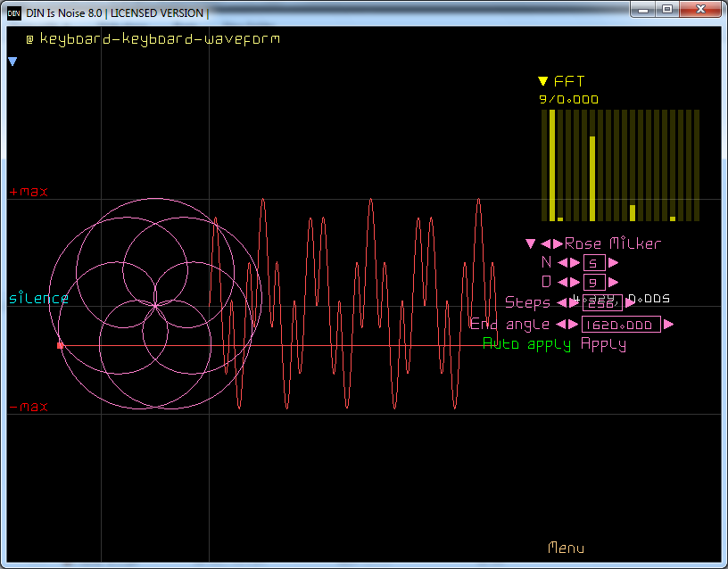This screenshot has width=728, height=569.
Task: Toggle Auto apply option
Action: click(526, 344)
